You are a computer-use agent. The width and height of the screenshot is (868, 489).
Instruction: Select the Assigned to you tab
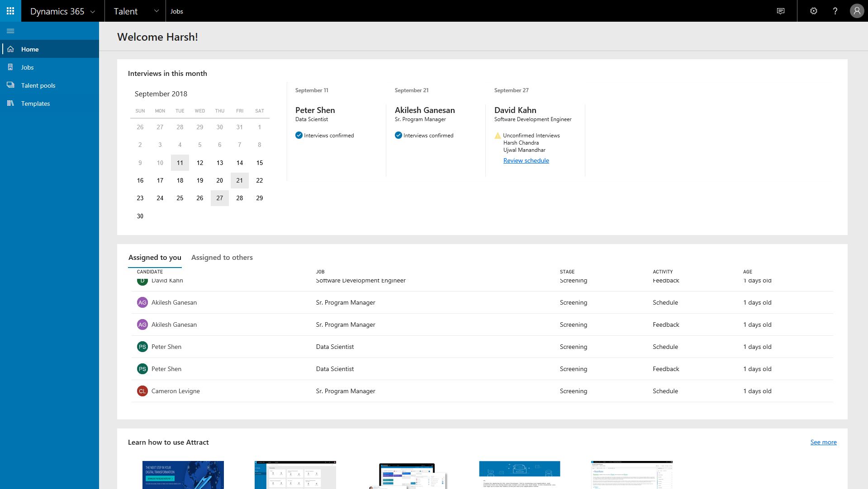click(155, 257)
